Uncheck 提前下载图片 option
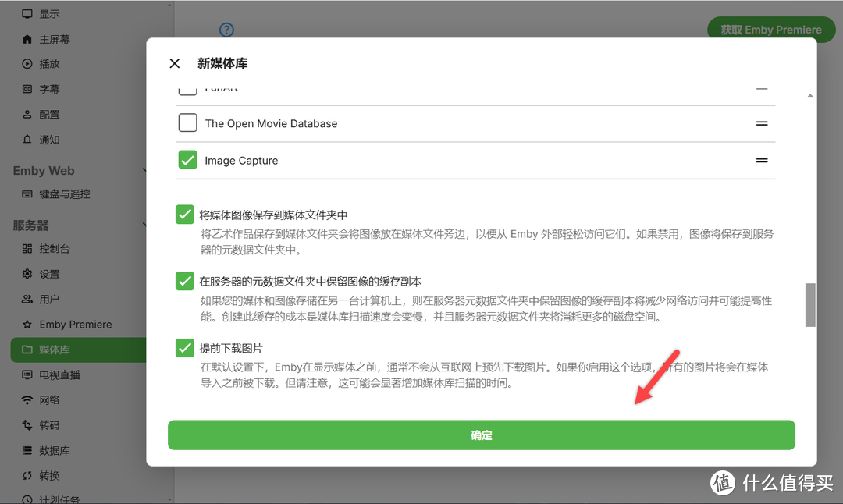The image size is (843, 504). tap(185, 348)
